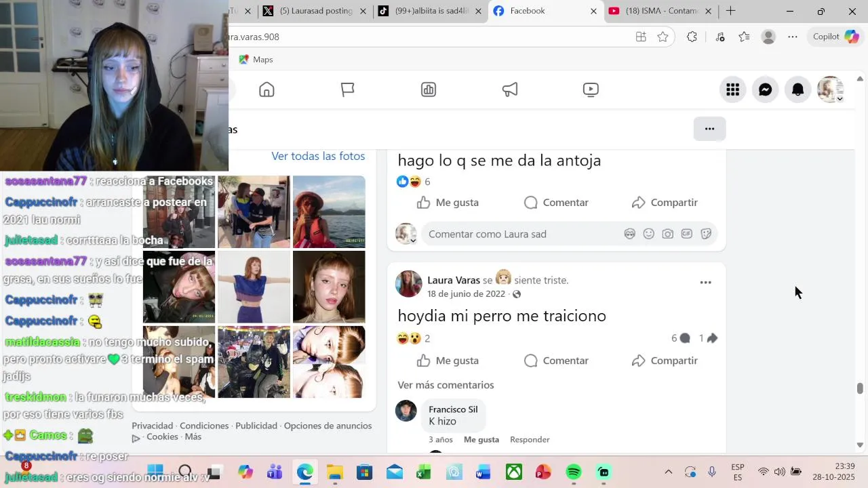
Task: Open photo thumbnail with blue top and skirt
Action: coord(254,287)
